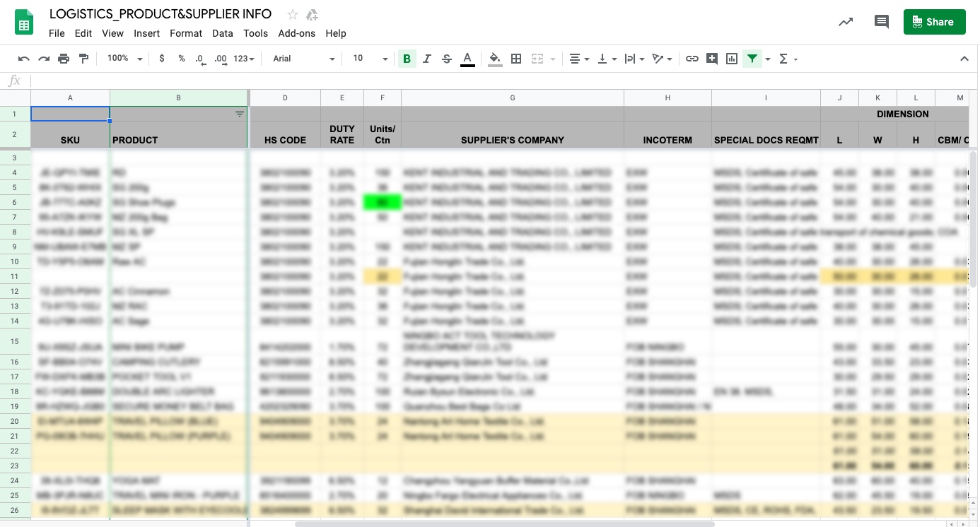Collapse the menus with the up chevron
Screen dimensions: 980x527
964,59
